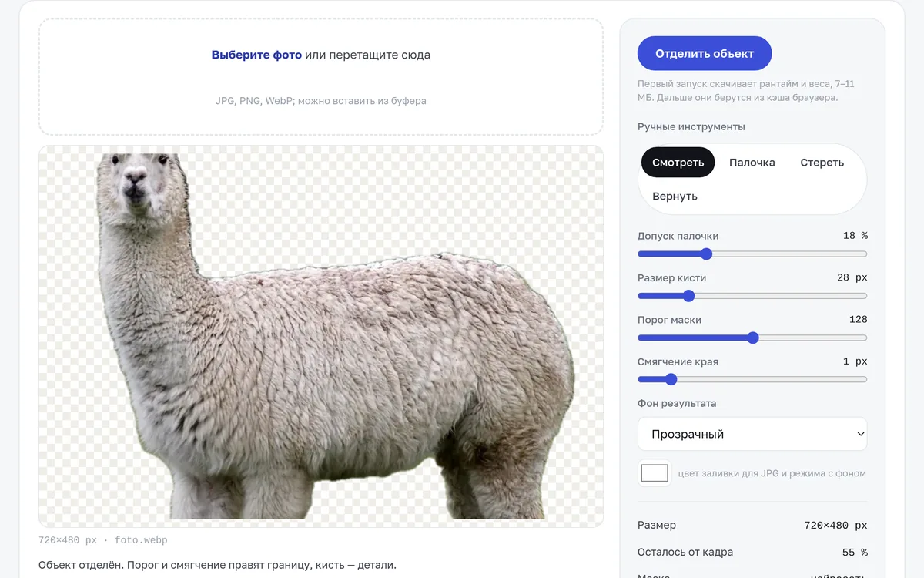Select the 'Смотреть' tool mode

[x=678, y=163]
